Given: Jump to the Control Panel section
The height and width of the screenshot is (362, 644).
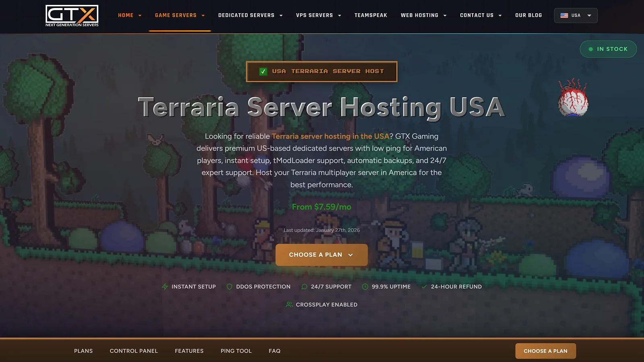Looking at the screenshot, I should (134, 351).
